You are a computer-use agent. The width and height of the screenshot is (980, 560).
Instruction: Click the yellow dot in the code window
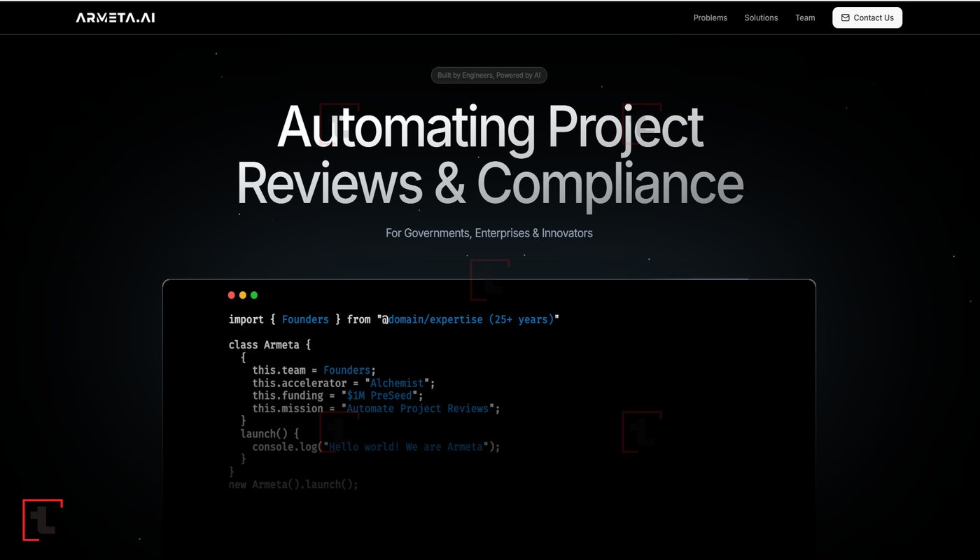click(243, 295)
